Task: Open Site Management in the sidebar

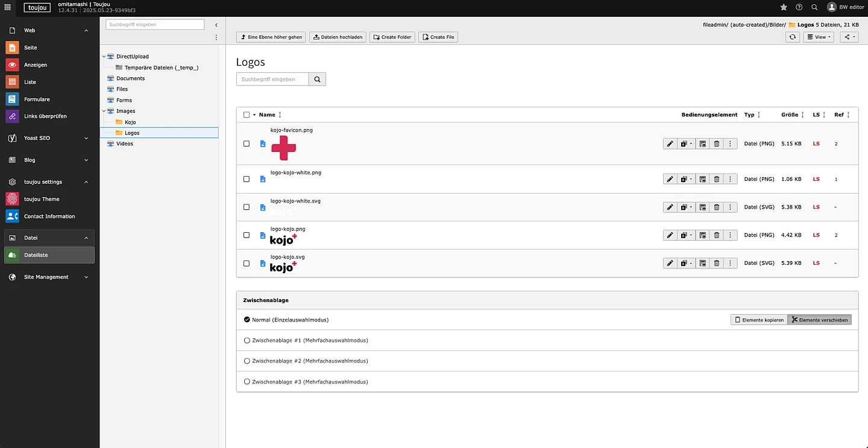Action: (45, 277)
